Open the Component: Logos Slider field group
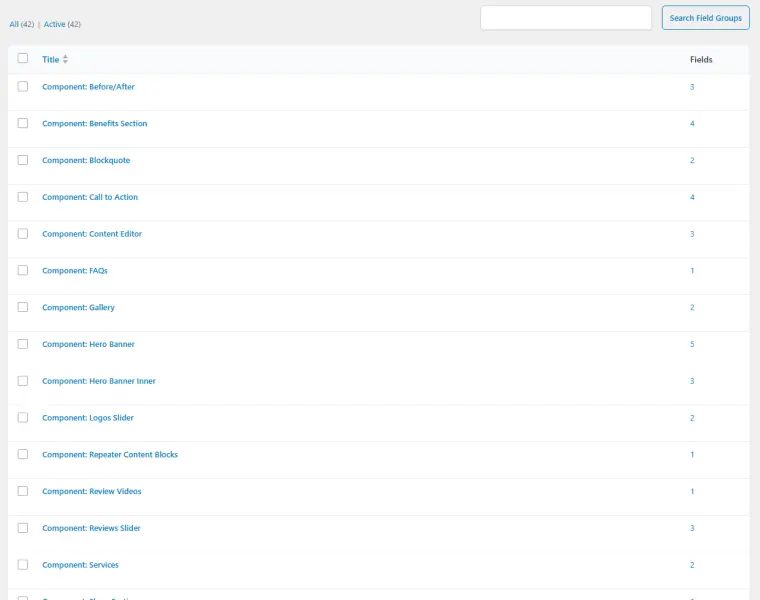This screenshot has width=760, height=600. [88, 418]
